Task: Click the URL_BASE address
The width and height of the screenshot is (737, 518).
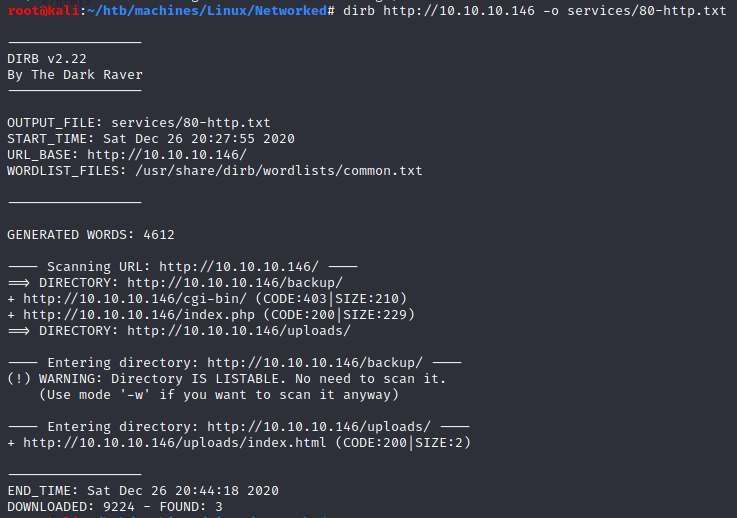Action: pyautogui.click(x=166, y=155)
